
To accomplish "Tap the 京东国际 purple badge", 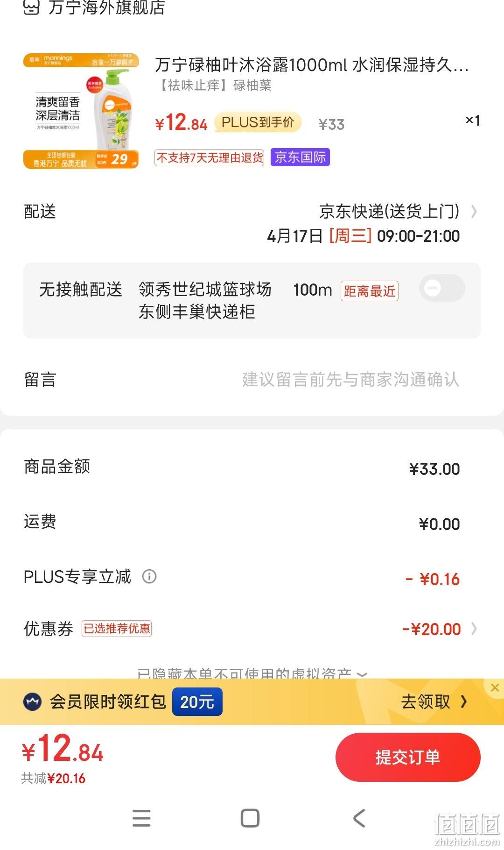I will [x=300, y=157].
